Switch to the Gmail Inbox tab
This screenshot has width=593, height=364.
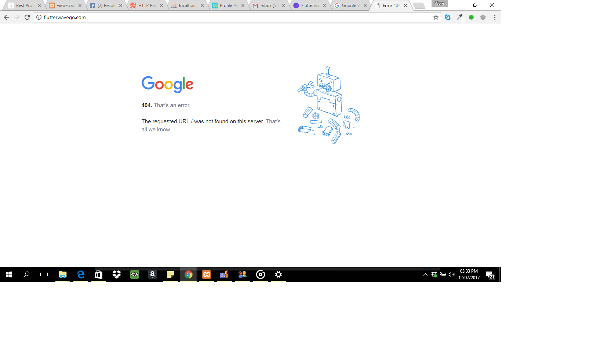(269, 6)
